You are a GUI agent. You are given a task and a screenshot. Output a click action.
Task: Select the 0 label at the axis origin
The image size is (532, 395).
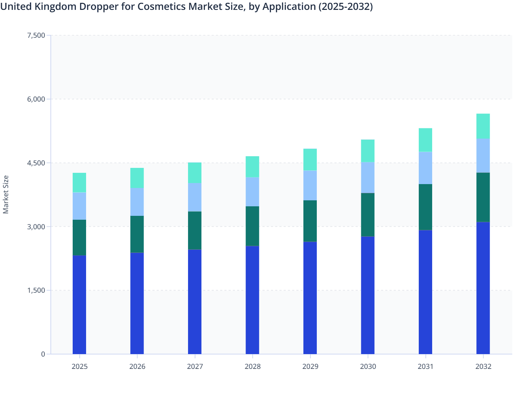pos(43,353)
